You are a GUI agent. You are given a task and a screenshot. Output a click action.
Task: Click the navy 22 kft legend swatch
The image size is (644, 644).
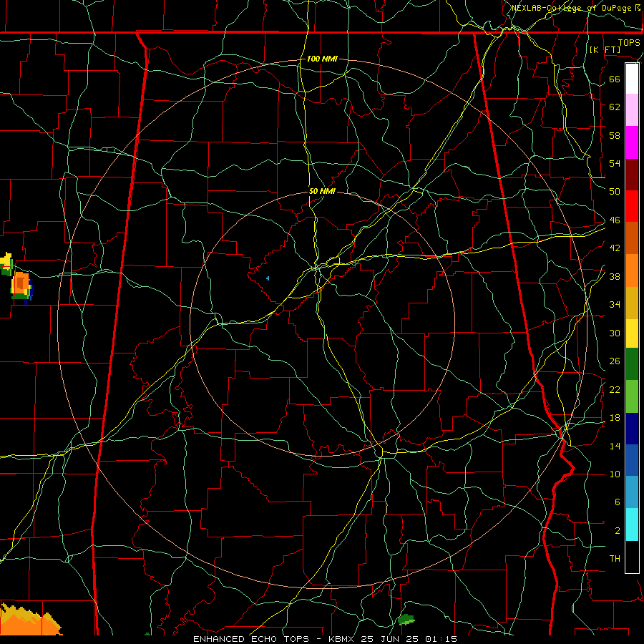632,429
